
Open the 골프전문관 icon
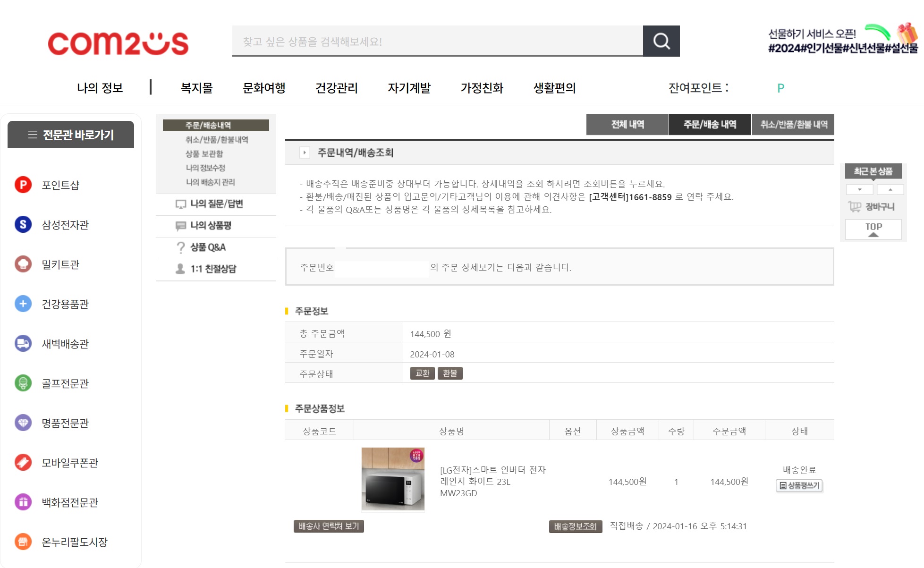[23, 383]
